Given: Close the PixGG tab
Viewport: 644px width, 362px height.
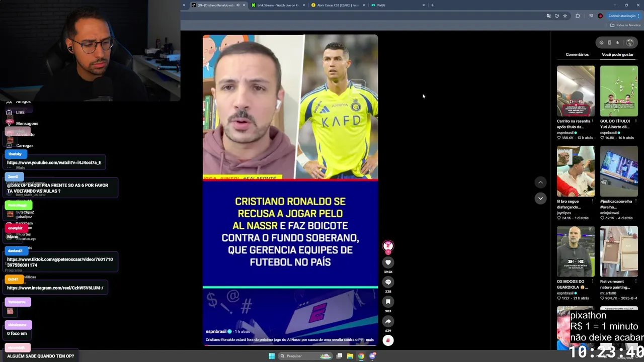Looking at the screenshot, I should pyautogui.click(x=424, y=5).
